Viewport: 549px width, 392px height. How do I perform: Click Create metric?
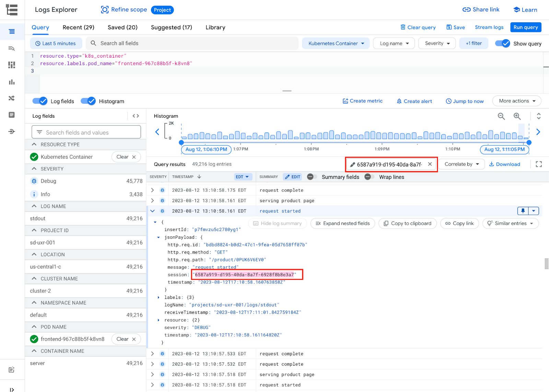pyautogui.click(x=363, y=101)
